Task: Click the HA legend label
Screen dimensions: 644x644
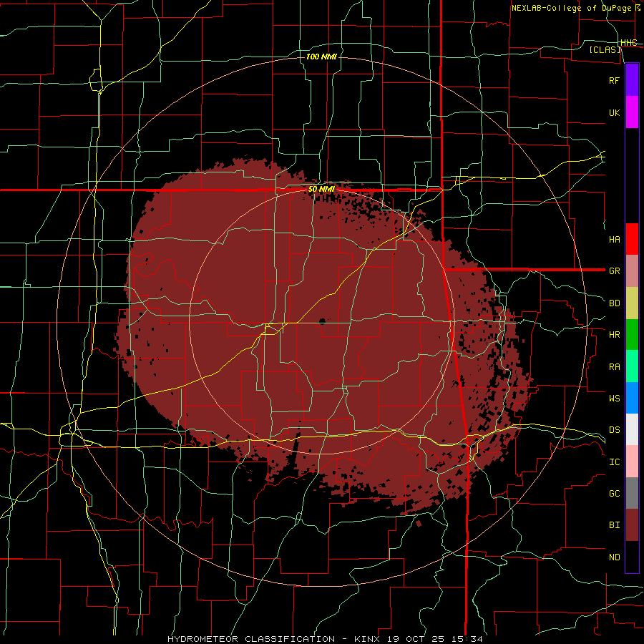Action: pyautogui.click(x=614, y=239)
